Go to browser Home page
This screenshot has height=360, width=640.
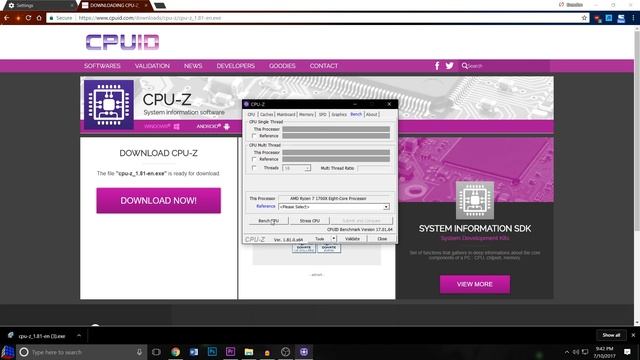pos(39,18)
